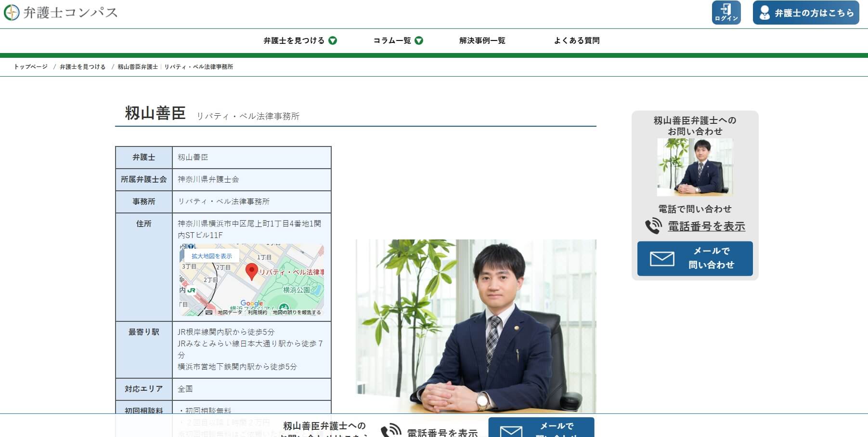Report a map error via 地図の誤りを報告する
The image size is (868, 437).
(x=296, y=312)
